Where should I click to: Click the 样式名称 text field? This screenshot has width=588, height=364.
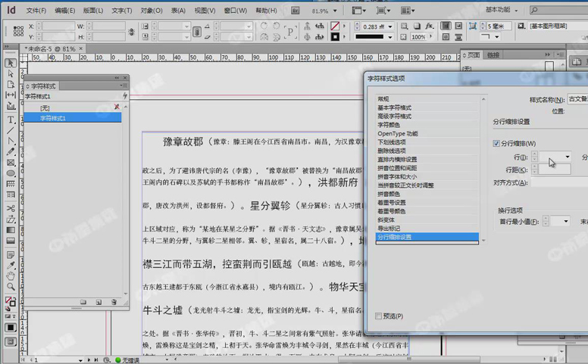point(578,99)
